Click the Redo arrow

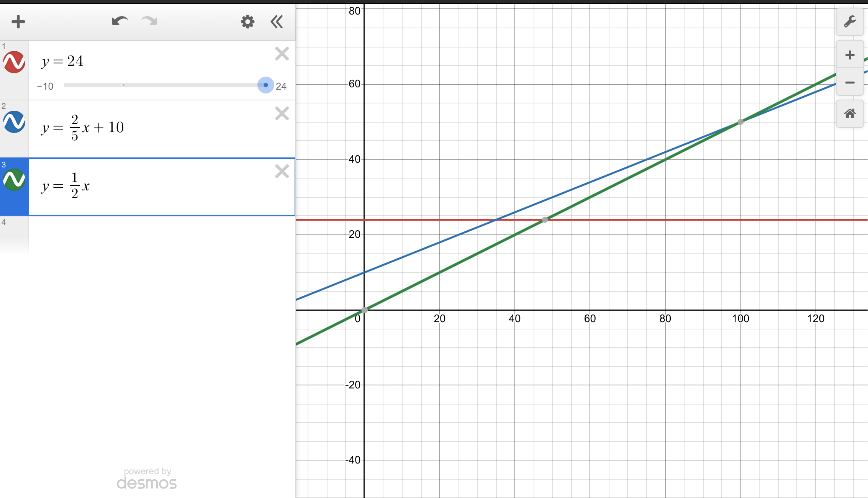(x=149, y=21)
